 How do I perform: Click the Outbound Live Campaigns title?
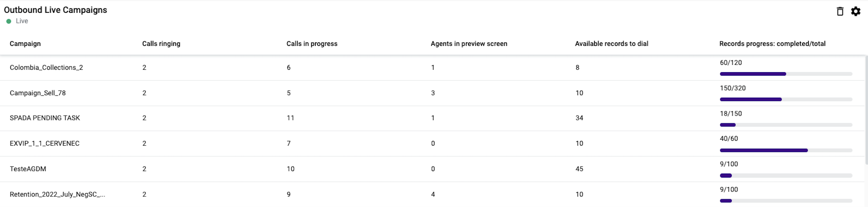(x=55, y=10)
